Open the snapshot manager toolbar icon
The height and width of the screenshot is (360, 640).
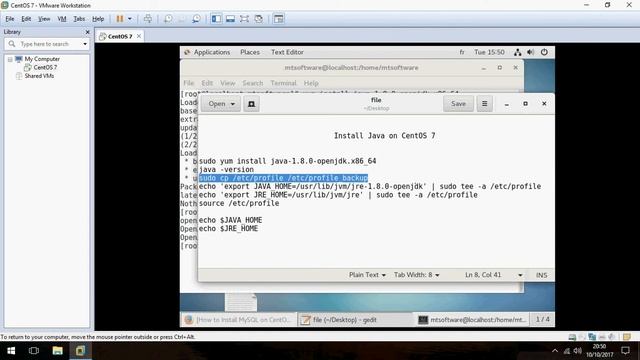pyautogui.click(x=196, y=19)
